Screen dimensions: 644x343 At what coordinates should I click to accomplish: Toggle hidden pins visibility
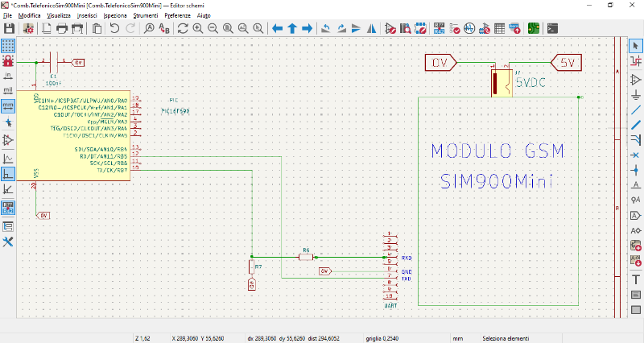[x=8, y=140]
